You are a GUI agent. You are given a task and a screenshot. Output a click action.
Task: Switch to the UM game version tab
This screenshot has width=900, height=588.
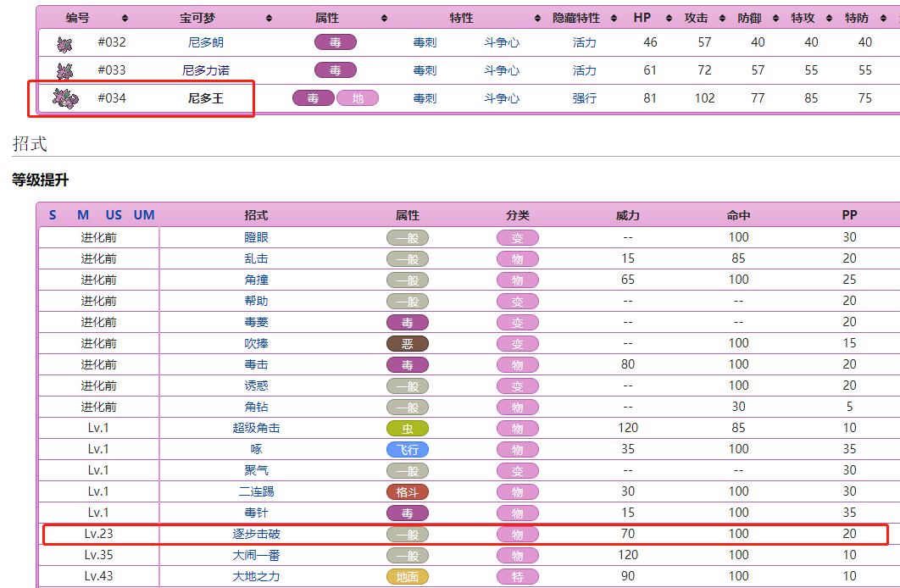tap(144, 215)
